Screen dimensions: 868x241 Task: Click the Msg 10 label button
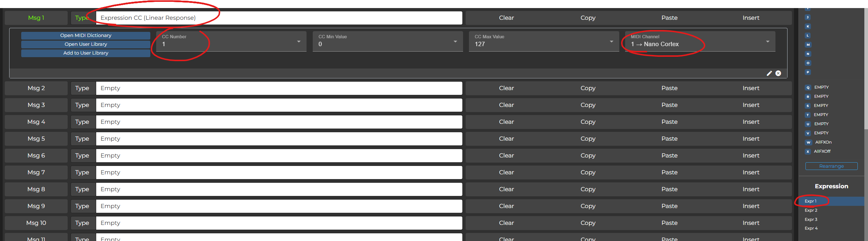pyautogui.click(x=36, y=223)
